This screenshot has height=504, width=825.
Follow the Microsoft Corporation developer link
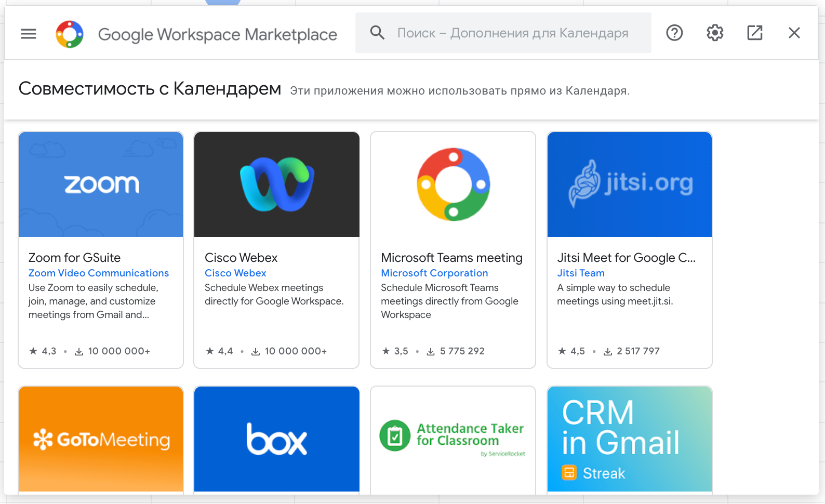(x=434, y=273)
